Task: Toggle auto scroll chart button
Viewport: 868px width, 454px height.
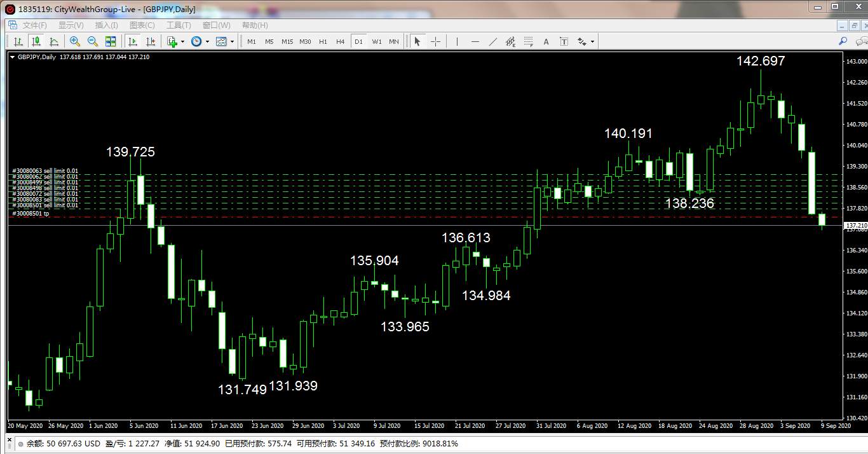Action: pyautogui.click(x=133, y=41)
